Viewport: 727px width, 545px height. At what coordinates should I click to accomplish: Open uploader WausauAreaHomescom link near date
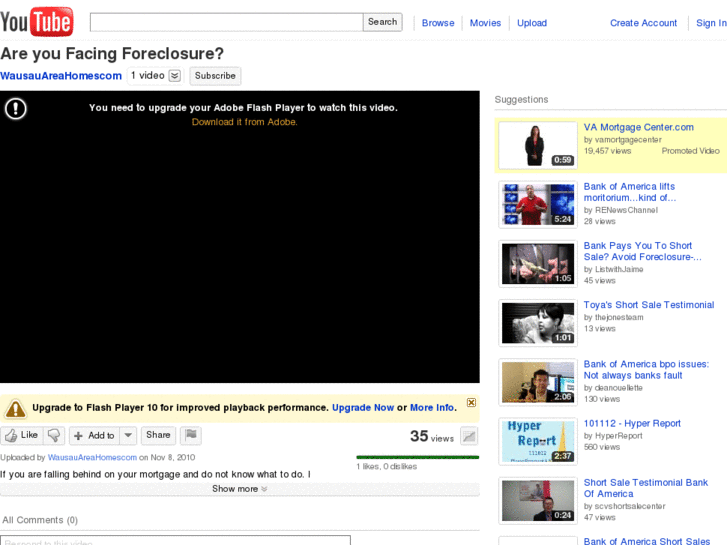click(92, 457)
